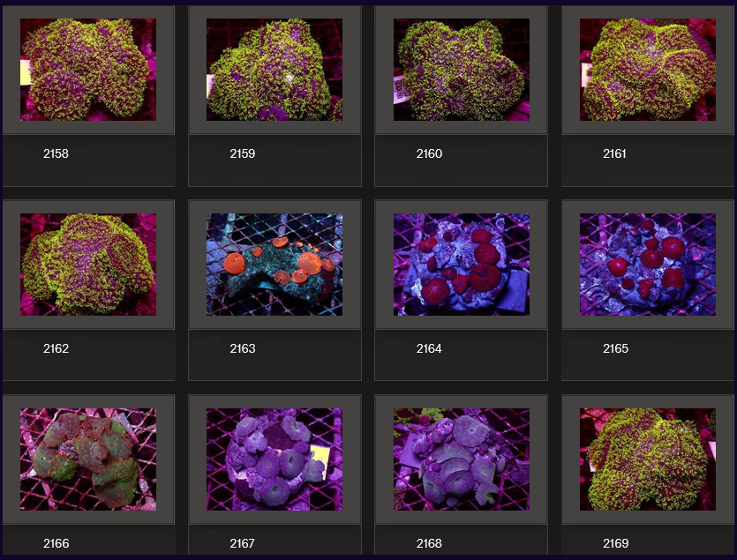737x560 pixels.
Task: Open coral thumbnail 2159
Action: 274,70
